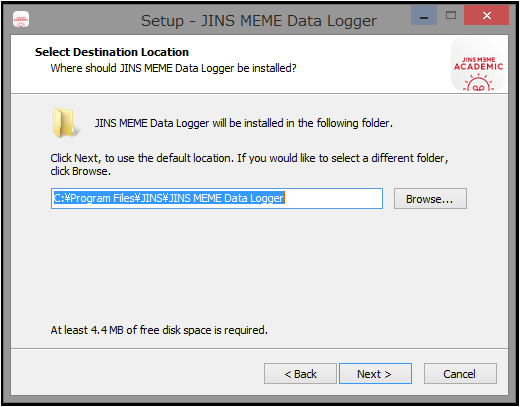This screenshot has width=520, height=407.
Task: Focus the destination folder path field
Action: tap(217, 199)
